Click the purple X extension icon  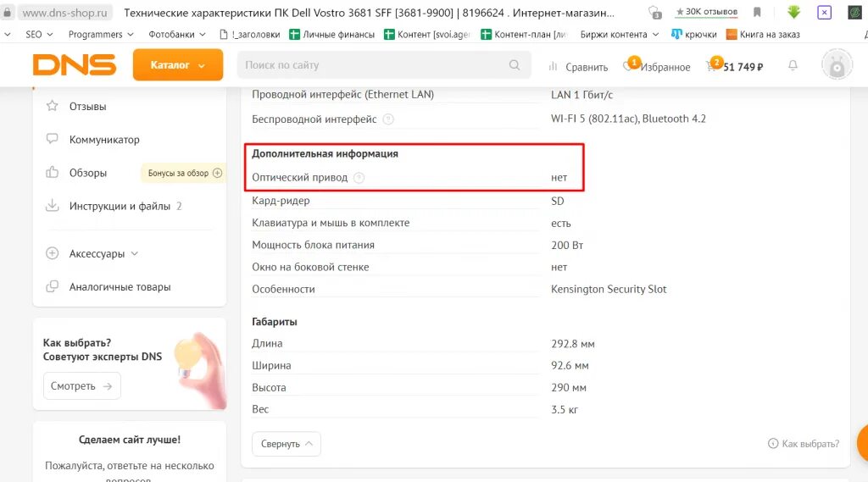click(824, 12)
